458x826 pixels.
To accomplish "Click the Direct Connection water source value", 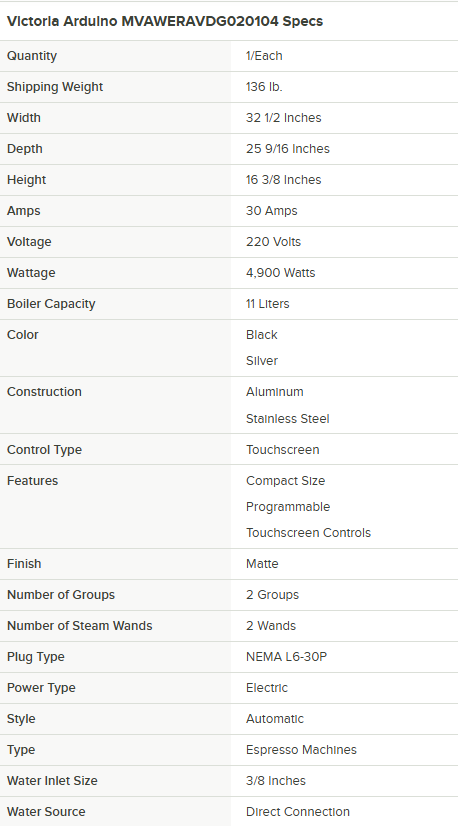I will pyautogui.click(x=298, y=812).
